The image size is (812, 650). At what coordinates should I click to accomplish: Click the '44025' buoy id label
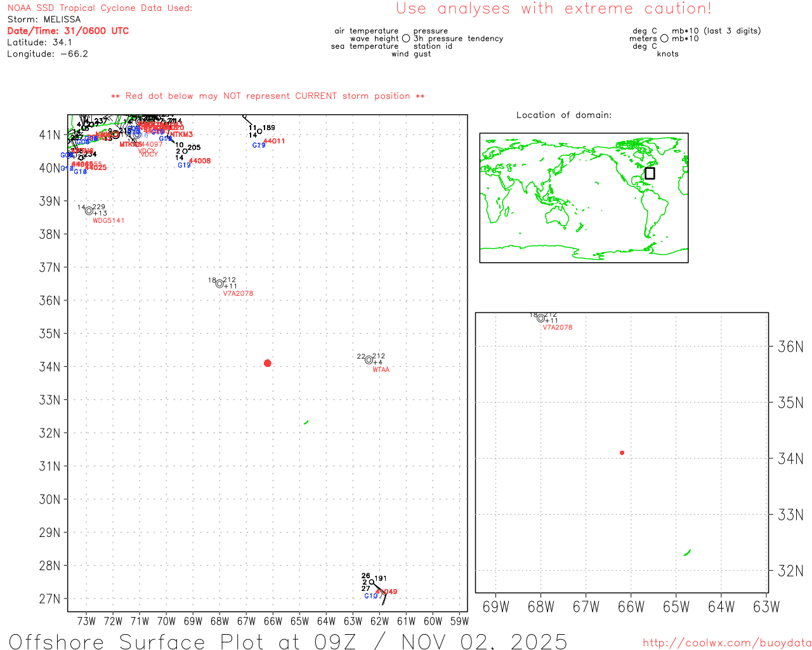(x=96, y=168)
